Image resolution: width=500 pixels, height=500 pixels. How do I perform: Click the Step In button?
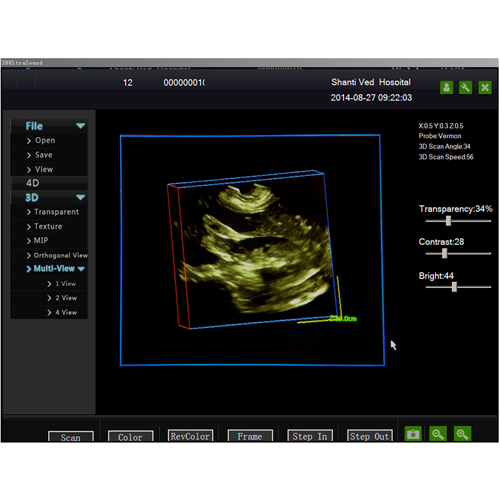click(x=310, y=436)
